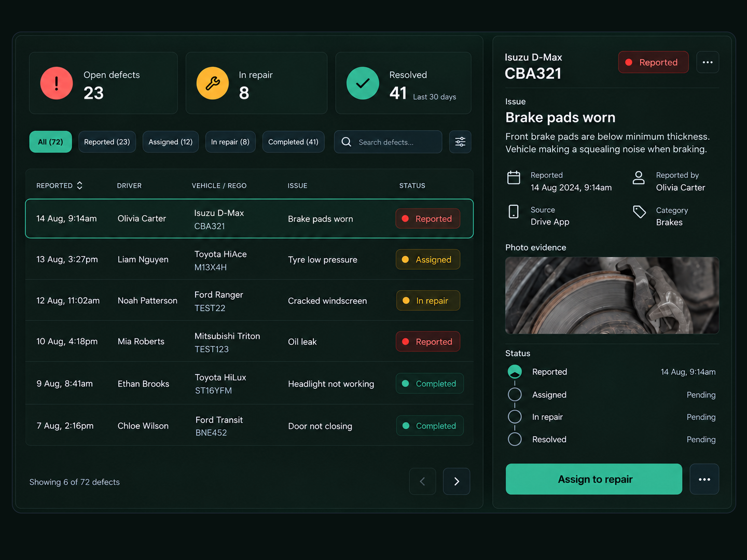Select the Headlight not working issue
747x560 pixels.
(331, 384)
